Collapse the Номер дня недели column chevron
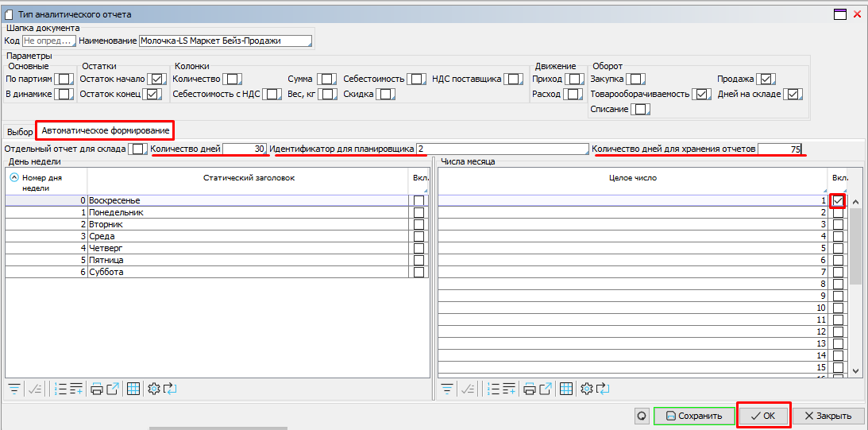 pos(14,178)
